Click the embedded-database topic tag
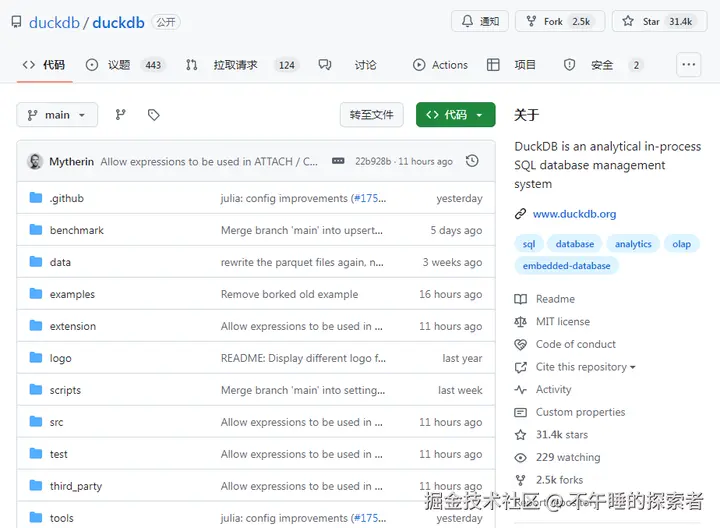720x528 pixels. click(566, 266)
